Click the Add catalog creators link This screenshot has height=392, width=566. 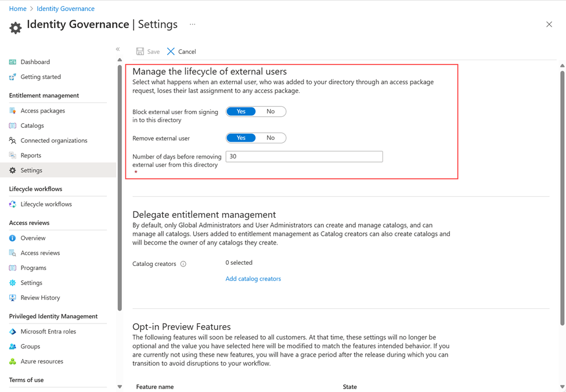253,279
